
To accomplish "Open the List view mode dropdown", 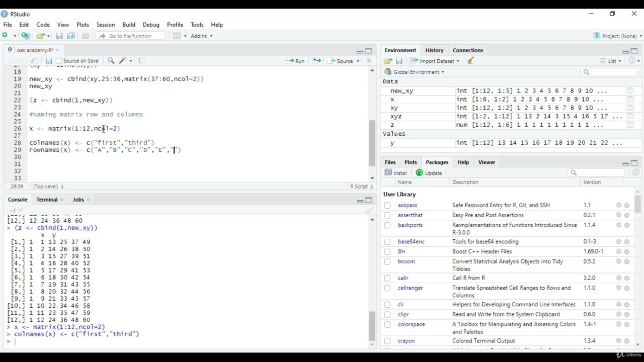I will (611, 61).
